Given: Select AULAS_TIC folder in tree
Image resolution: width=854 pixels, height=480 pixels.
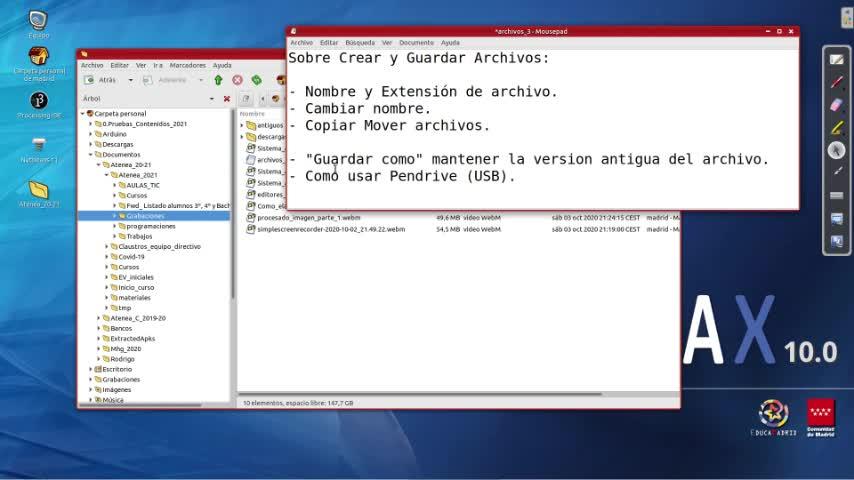Looking at the screenshot, I should coord(143,185).
